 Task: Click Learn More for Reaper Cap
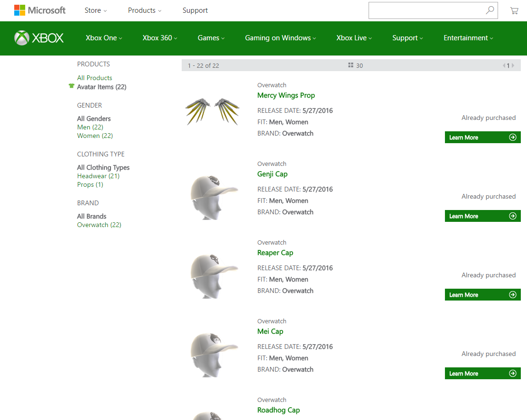point(482,295)
